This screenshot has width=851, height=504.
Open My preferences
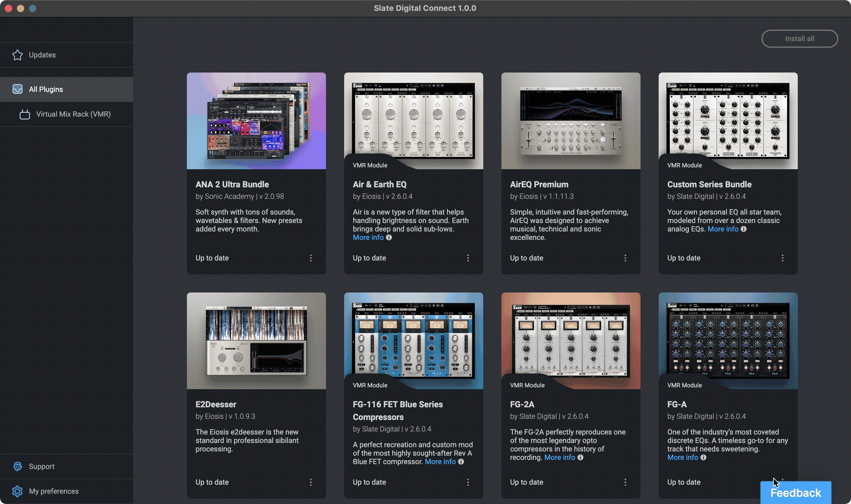click(x=67, y=491)
